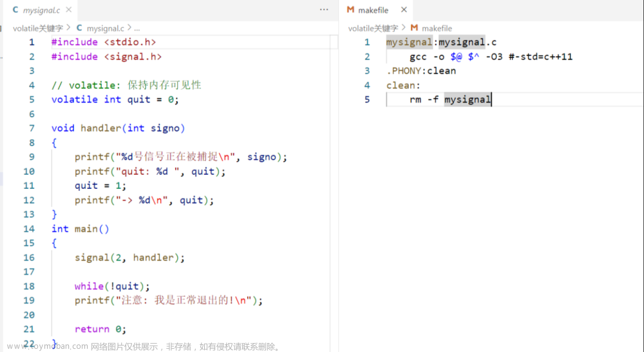Image resolution: width=644 pixels, height=352 pixels.
Task: Switch to the mysignal.c editor tab
Action: (41, 10)
